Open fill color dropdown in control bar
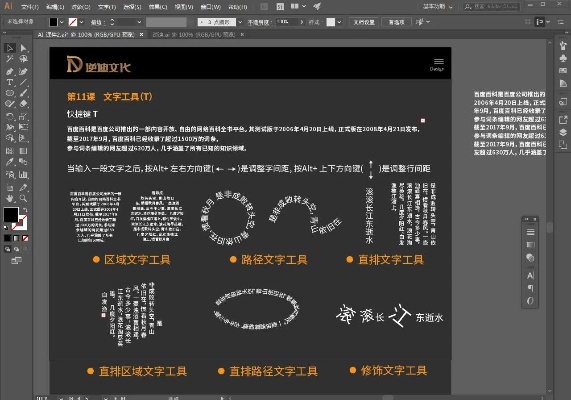 (62, 22)
